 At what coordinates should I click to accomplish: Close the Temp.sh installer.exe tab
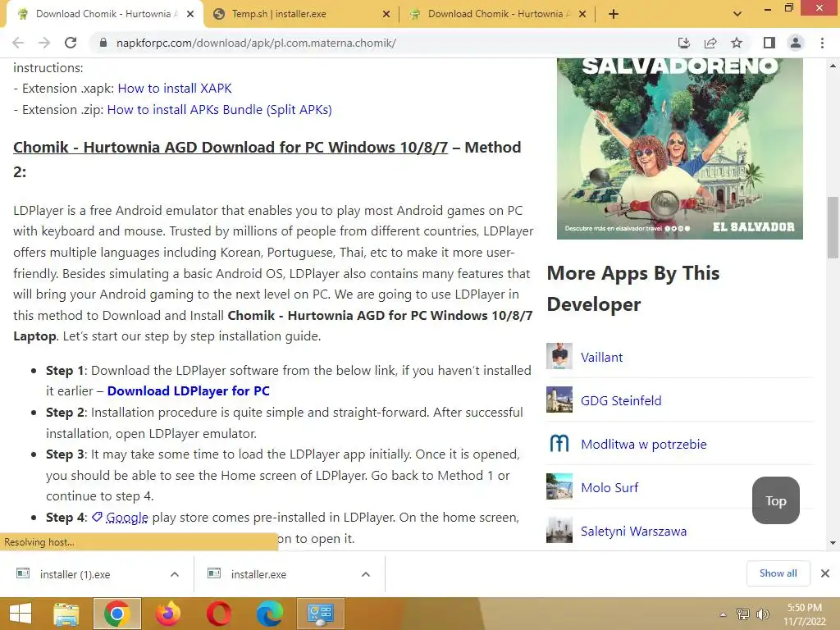[x=386, y=14]
